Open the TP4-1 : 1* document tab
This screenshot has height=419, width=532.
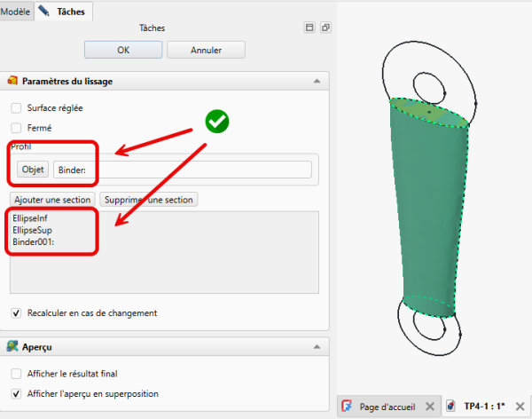[x=483, y=407]
